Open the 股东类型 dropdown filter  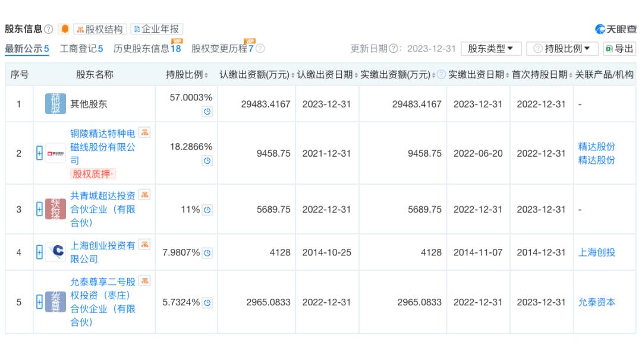tap(490, 49)
